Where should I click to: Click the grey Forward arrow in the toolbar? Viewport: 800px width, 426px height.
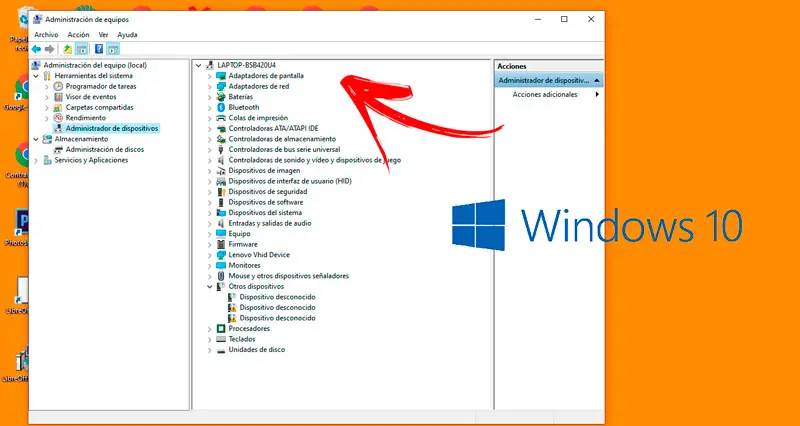coord(49,49)
